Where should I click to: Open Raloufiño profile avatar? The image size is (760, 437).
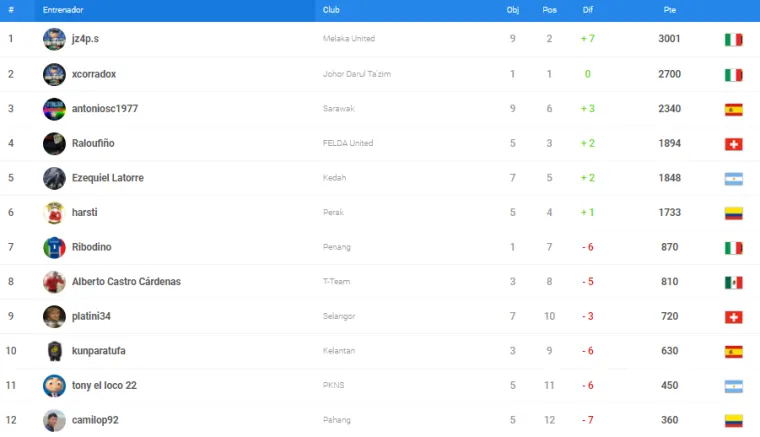click(54, 143)
